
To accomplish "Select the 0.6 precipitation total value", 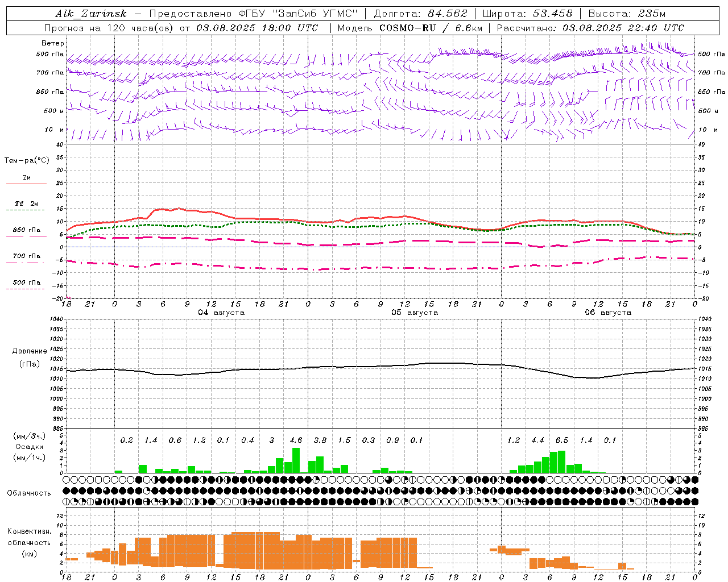I will coord(175,440).
